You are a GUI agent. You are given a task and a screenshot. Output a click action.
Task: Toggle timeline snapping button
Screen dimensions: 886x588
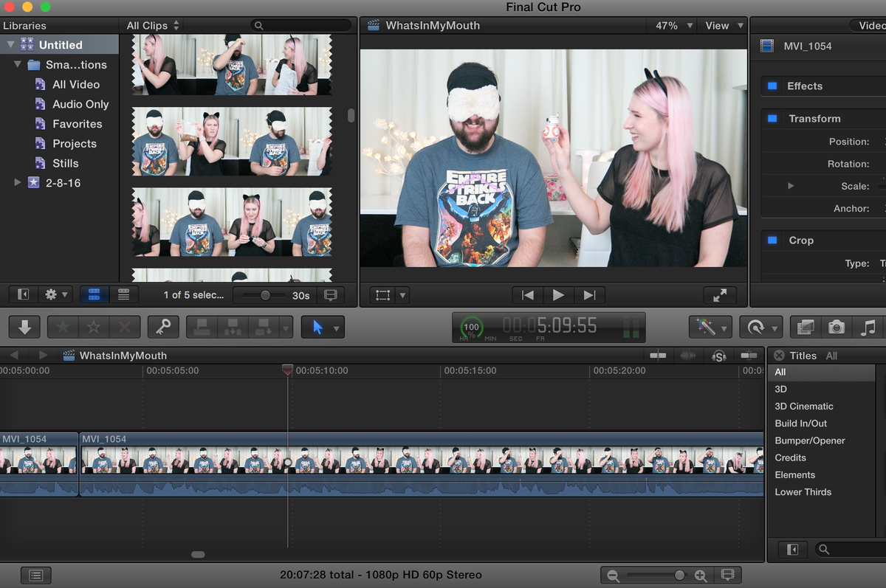749,356
